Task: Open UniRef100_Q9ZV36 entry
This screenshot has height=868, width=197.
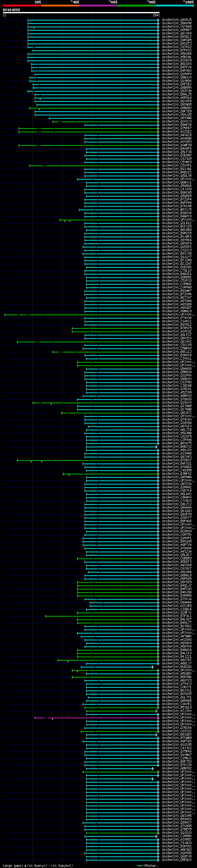Action: (177, 91)
